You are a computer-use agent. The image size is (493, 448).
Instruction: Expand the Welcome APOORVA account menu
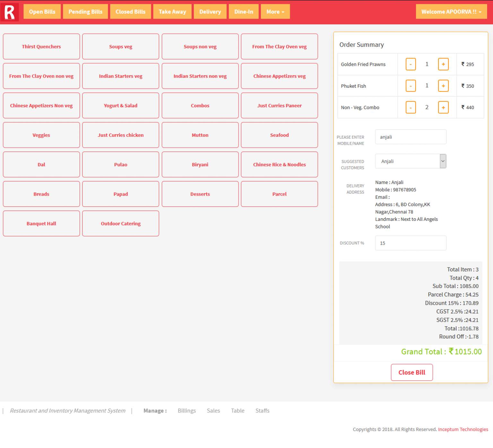tap(451, 11)
